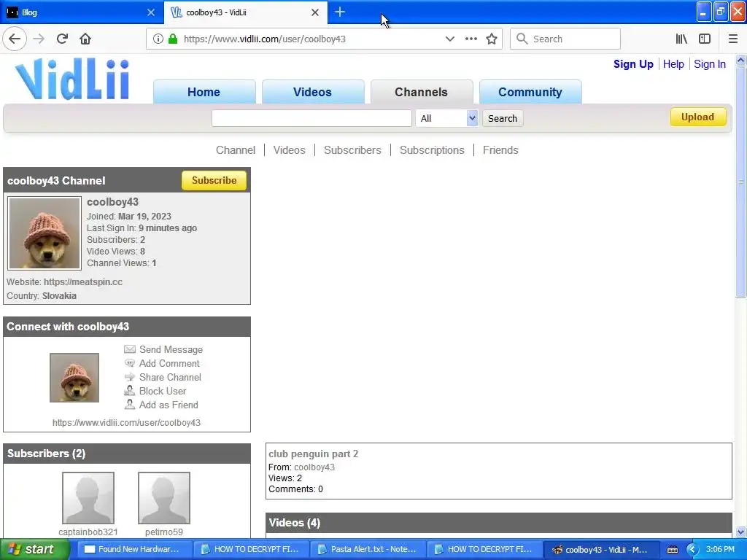
Task: Close the Blog tab
Action: tap(151, 12)
